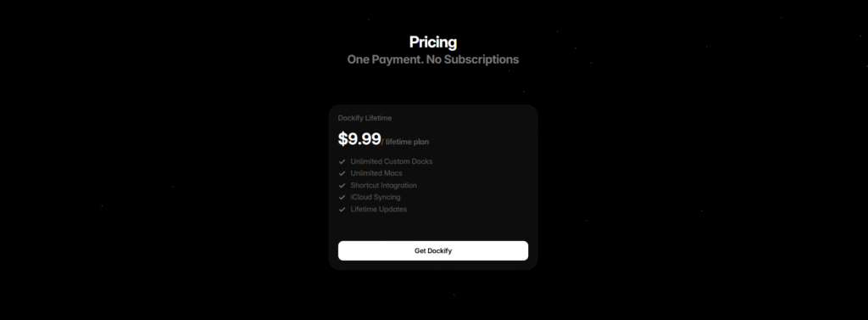Select the checkmark next to Lifetime Updates
868x320 pixels.
342,210
